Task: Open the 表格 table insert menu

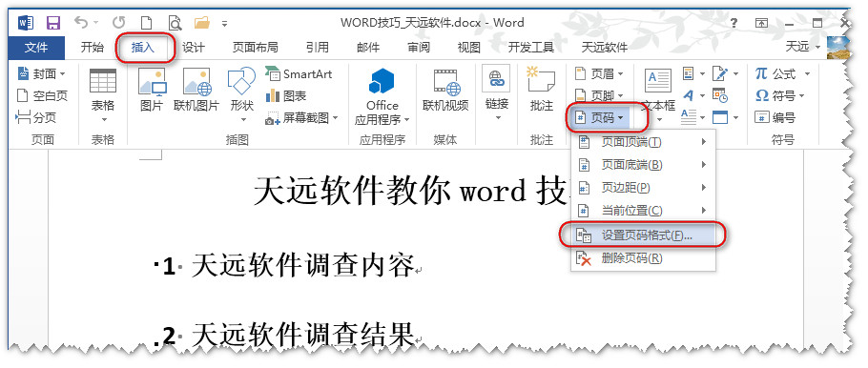Action: pos(103,95)
